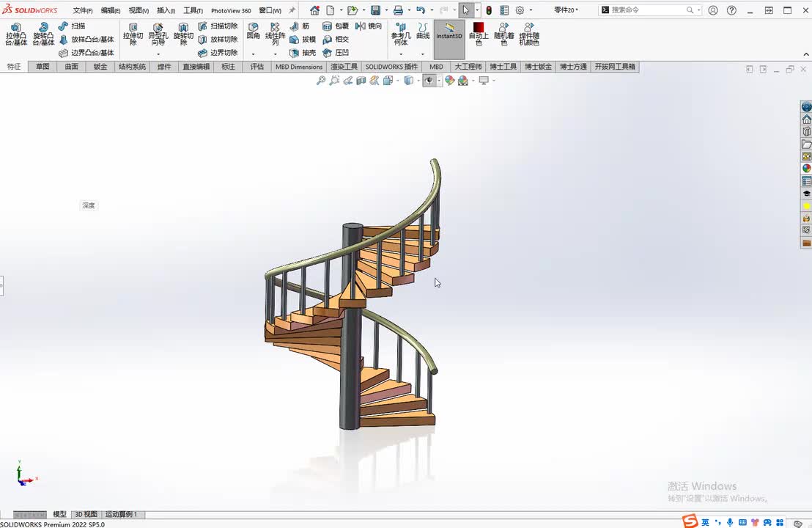Screen dimensions: 812x528
Task: Expand the 异型孔向导 dropdown arrow
Action: [158, 54]
